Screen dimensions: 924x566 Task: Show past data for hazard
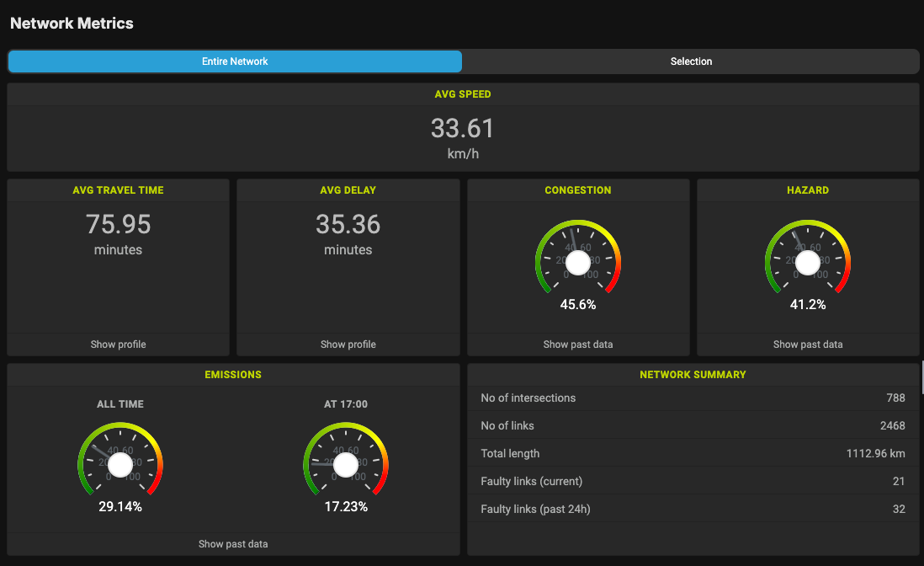point(807,344)
